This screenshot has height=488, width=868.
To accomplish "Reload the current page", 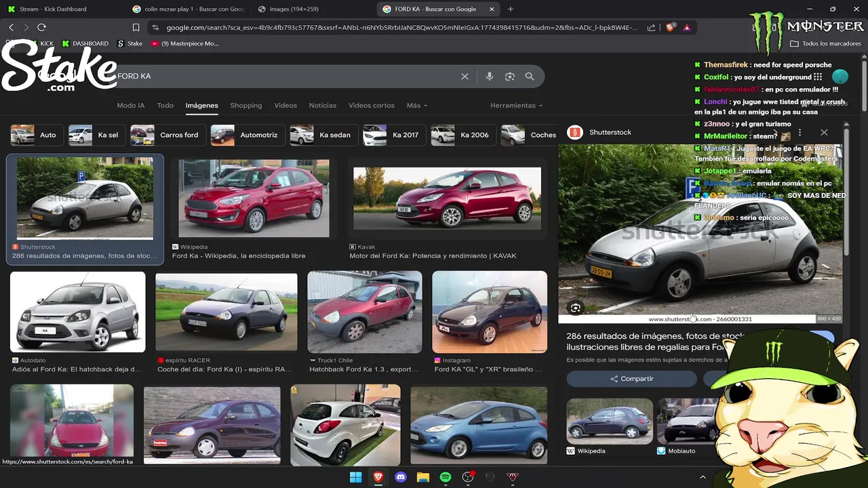I will (41, 27).
